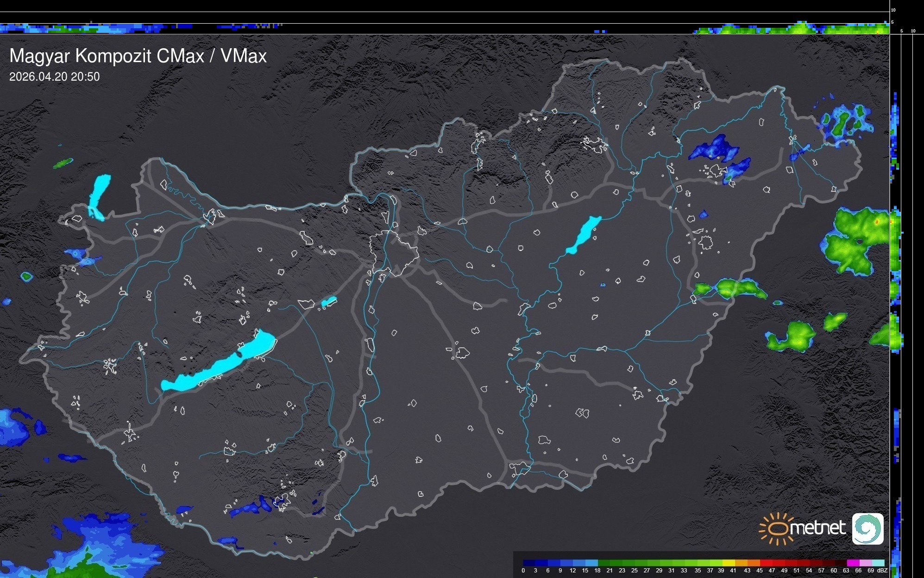Click the Magyar Kompozit CMax / VMax title
The height and width of the screenshot is (578, 924).
[138, 56]
